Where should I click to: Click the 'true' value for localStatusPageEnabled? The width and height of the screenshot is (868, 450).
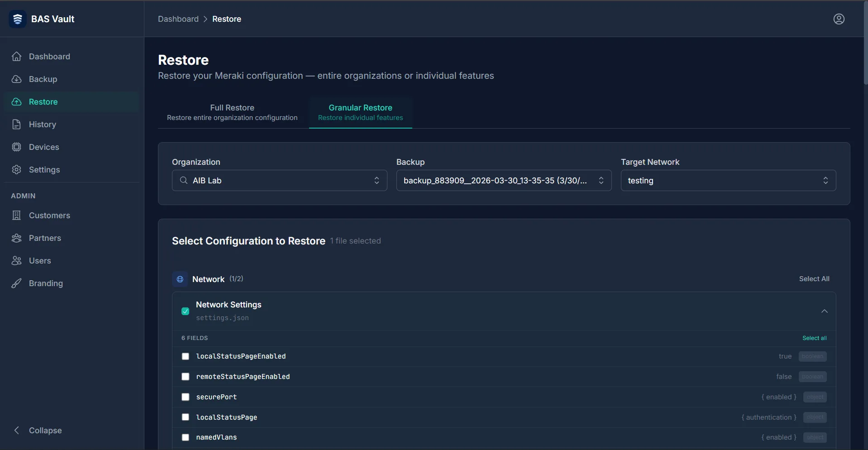coord(785,356)
